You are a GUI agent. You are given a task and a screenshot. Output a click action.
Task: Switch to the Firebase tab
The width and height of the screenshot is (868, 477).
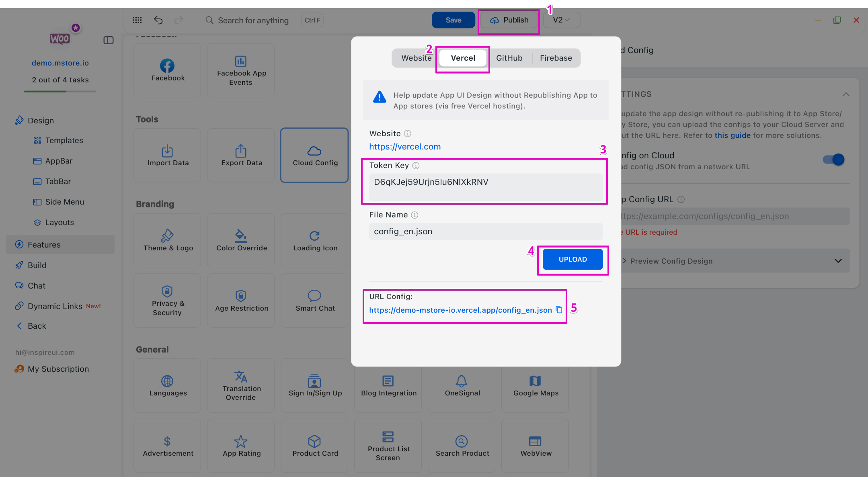tap(556, 58)
